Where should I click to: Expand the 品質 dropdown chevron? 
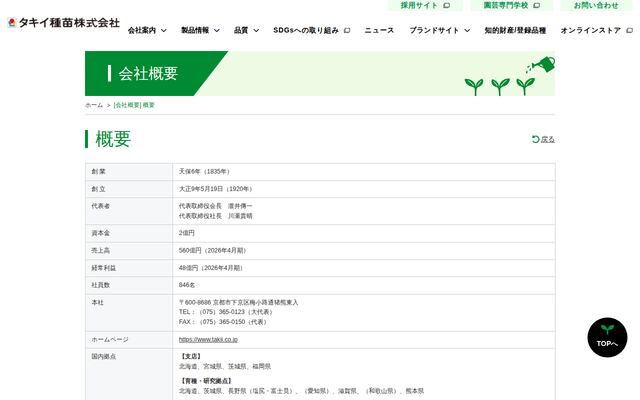(x=256, y=31)
